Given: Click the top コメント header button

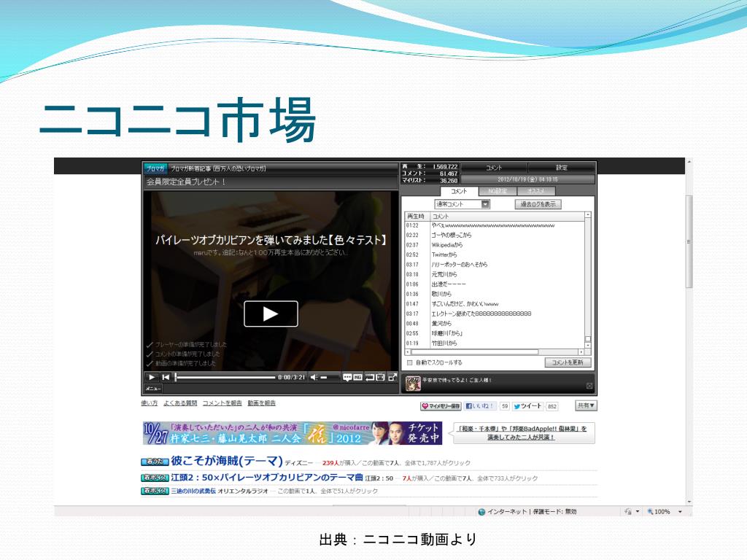Looking at the screenshot, I should pos(494,168).
